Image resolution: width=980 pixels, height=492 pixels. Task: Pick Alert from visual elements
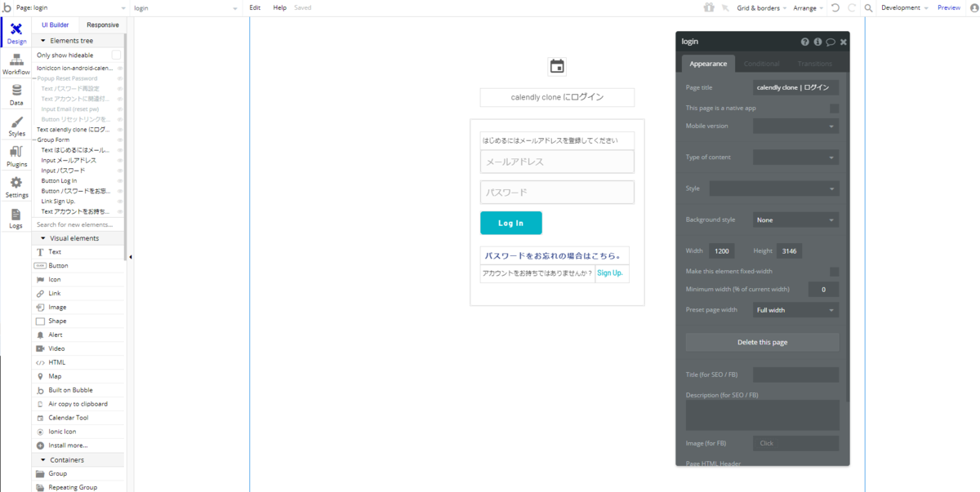(x=79, y=335)
